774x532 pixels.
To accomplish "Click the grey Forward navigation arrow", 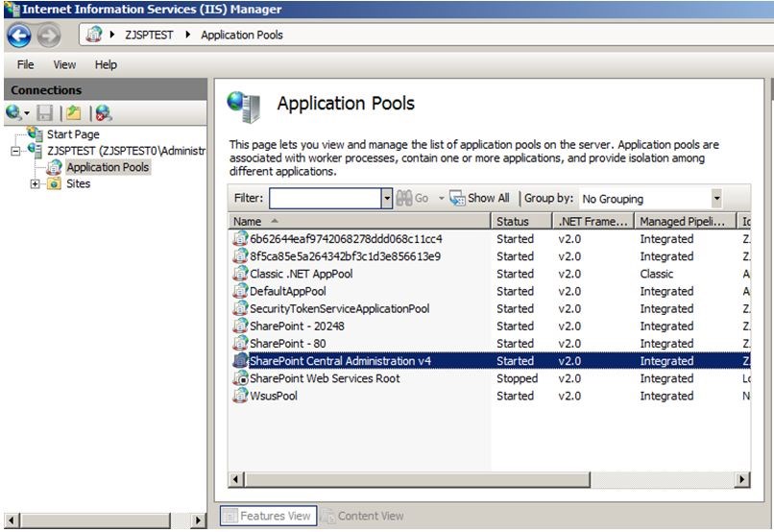I will (x=49, y=36).
